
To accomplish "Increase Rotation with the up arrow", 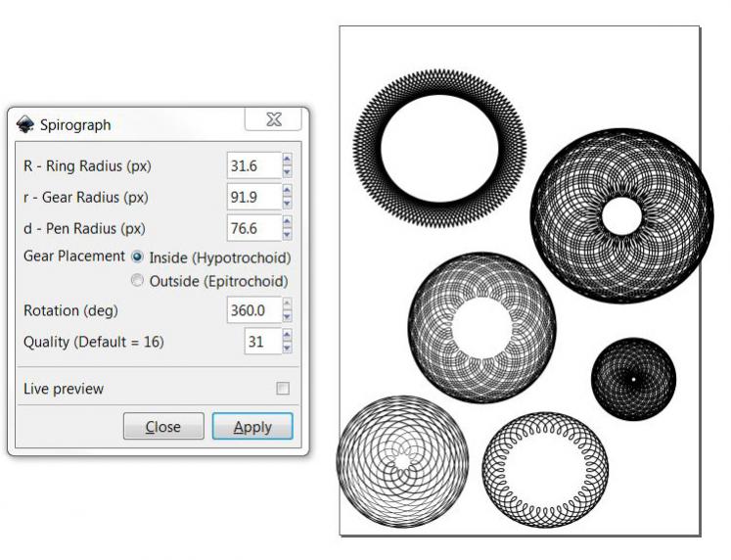I will coord(287,304).
